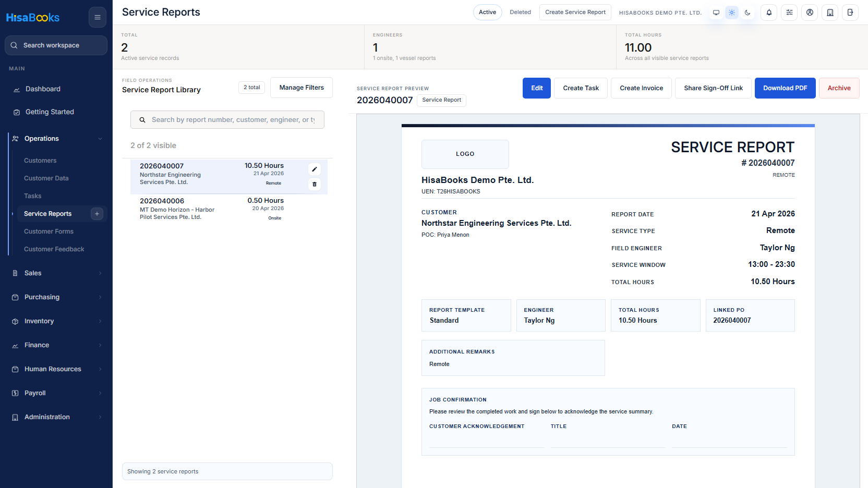The width and height of the screenshot is (868, 488).
Task: Open the user profile icon
Action: click(x=810, y=13)
